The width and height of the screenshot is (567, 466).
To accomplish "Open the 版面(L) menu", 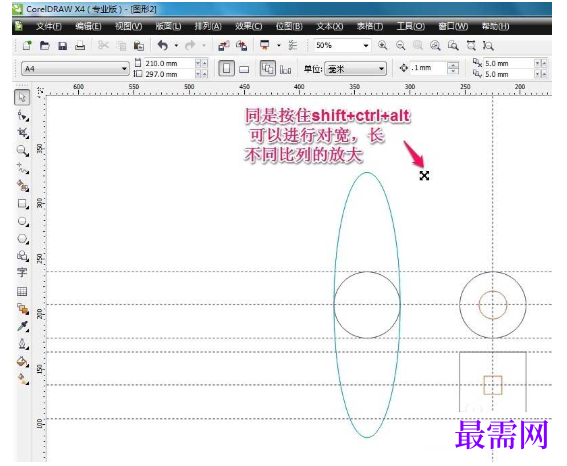I will click(x=168, y=26).
